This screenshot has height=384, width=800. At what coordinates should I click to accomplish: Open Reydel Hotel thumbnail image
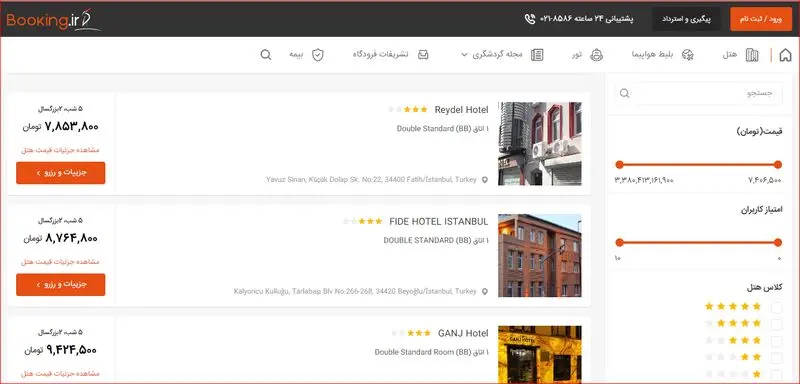(x=540, y=144)
